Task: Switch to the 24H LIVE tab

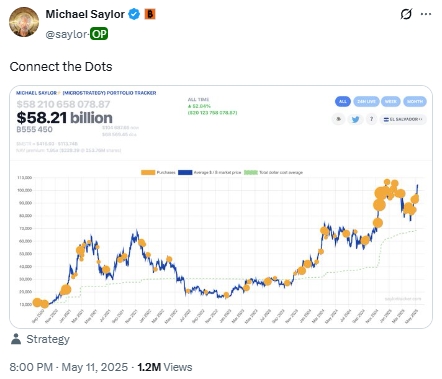Action: click(366, 101)
